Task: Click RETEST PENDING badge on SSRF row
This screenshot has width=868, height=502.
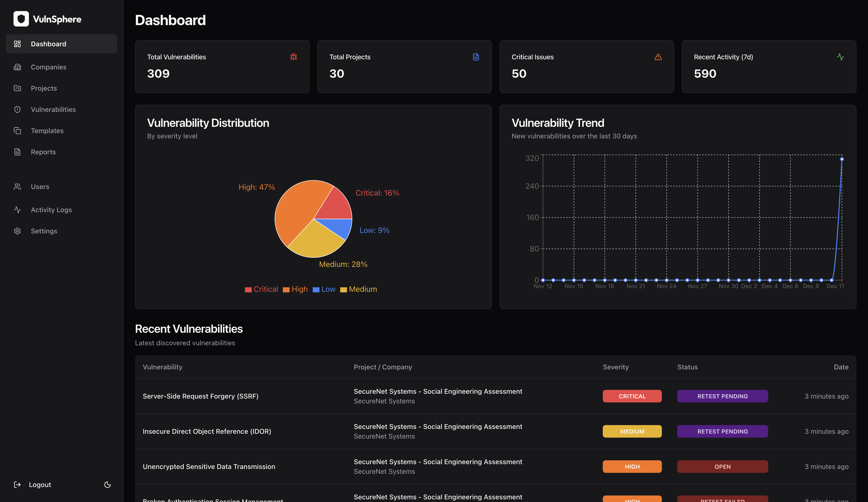Action: point(722,396)
